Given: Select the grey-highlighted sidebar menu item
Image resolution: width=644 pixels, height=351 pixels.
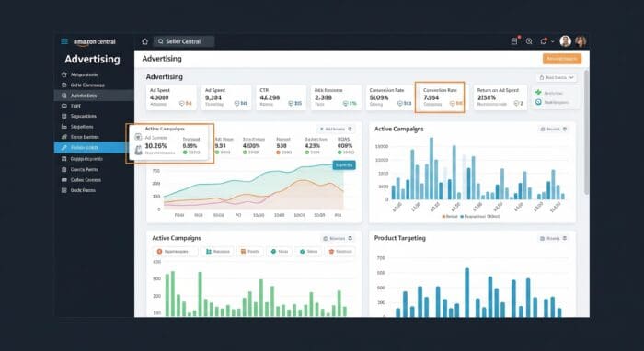Looking at the screenshot, I should (94, 96).
